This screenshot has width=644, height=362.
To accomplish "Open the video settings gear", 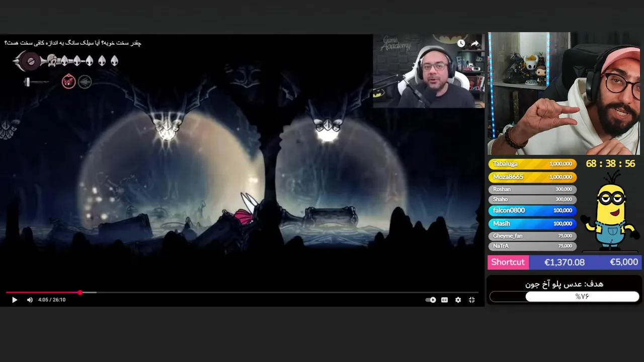I will click(x=458, y=300).
